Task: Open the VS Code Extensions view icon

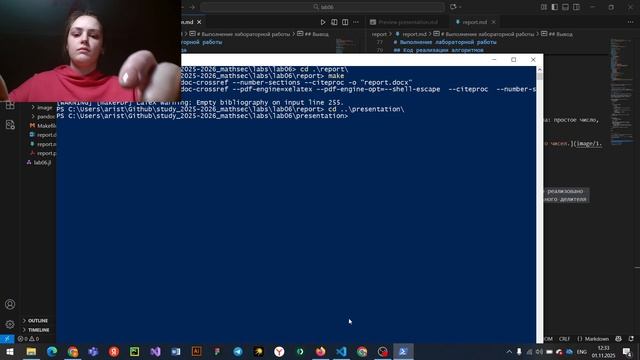Action: 10,105
